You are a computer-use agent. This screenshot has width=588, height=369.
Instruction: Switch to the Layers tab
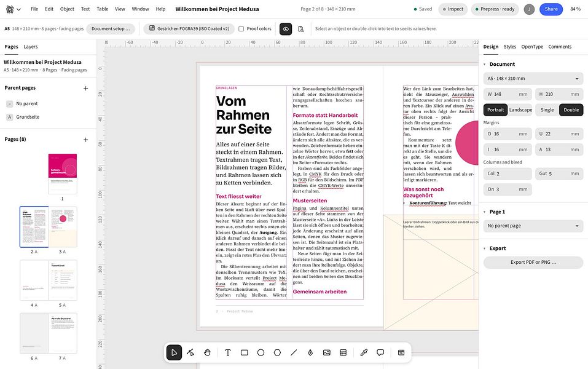[30, 47]
